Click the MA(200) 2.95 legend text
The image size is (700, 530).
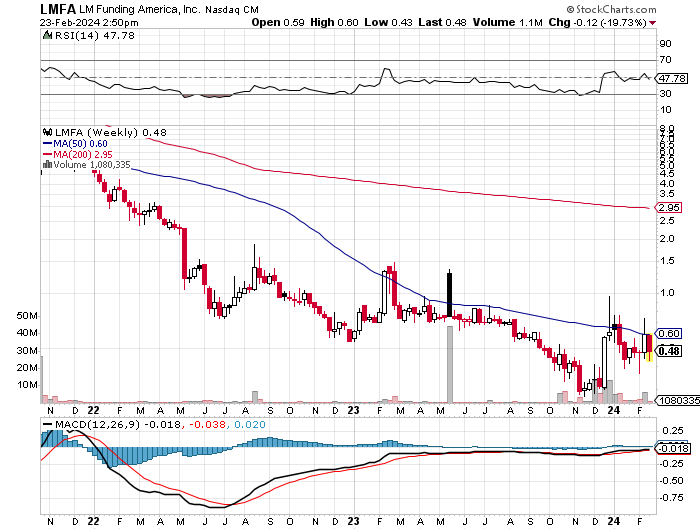(x=83, y=154)
